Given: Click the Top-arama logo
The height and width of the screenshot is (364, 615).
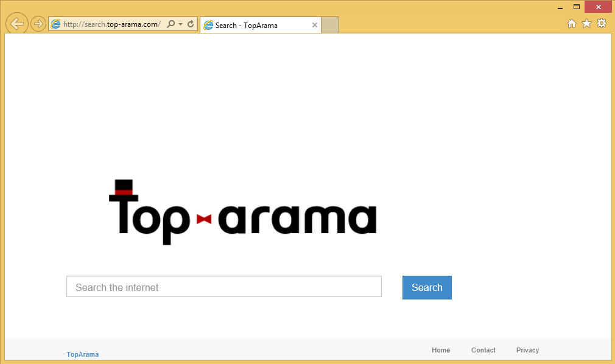Looking at the screenshot, I should click(x=242, y=212).
